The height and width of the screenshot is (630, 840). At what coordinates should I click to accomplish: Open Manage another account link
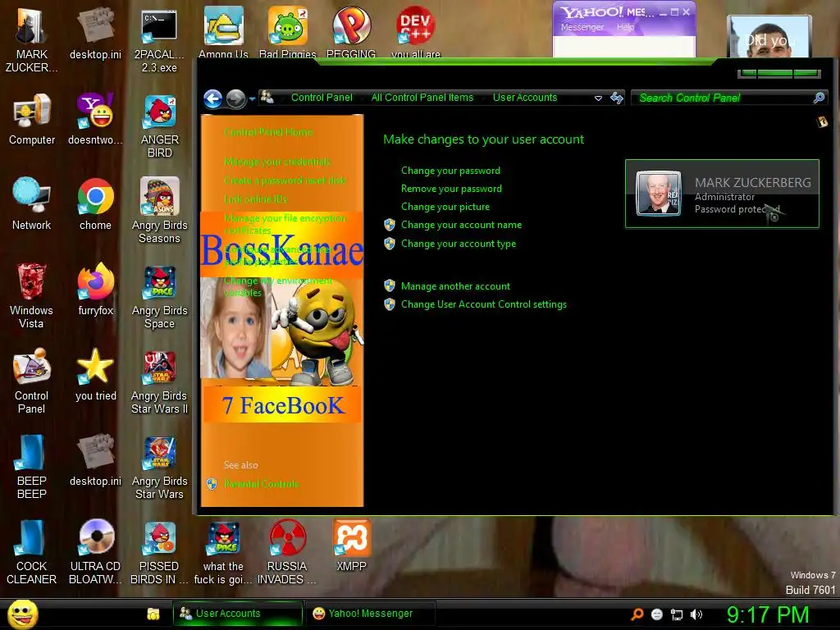click(x=455, y=286)
